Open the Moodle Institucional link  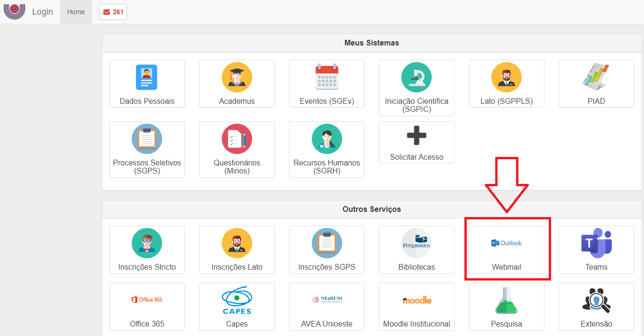[x=416, y=306]
